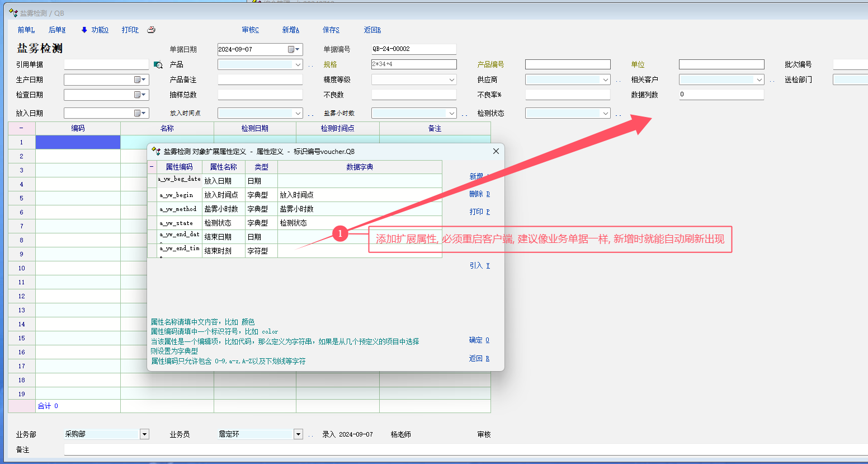Click the lookup icon beside 引用单据 field
The width and height of the screenshot is (868, 464).
pos(158,65)
